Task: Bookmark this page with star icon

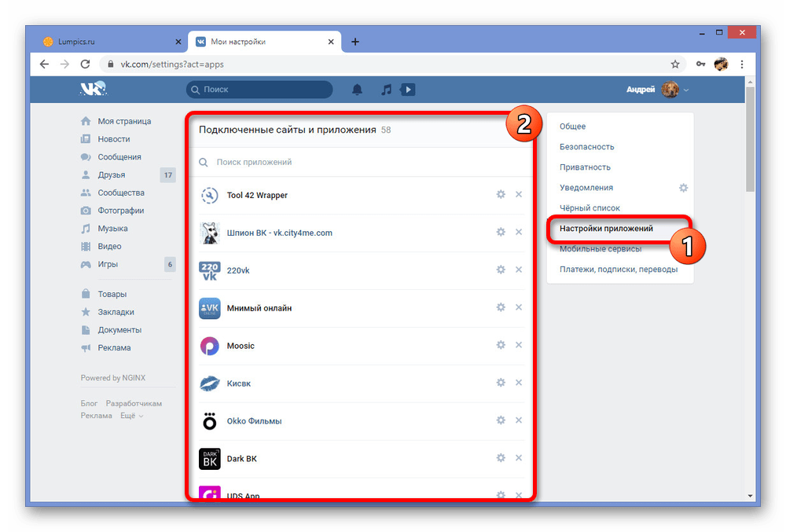Action: [x=675, y=64]
